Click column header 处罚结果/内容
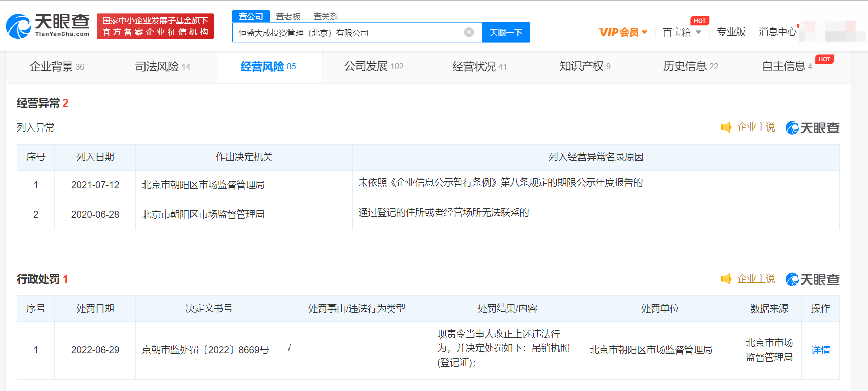This screenshot has width=868, height=391. click(x=507, y=309)
